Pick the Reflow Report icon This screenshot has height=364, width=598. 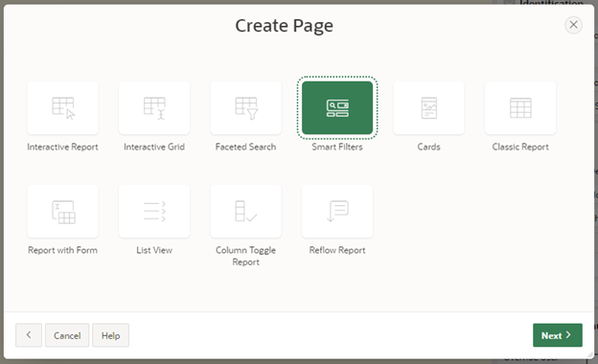tap(337, 211)
